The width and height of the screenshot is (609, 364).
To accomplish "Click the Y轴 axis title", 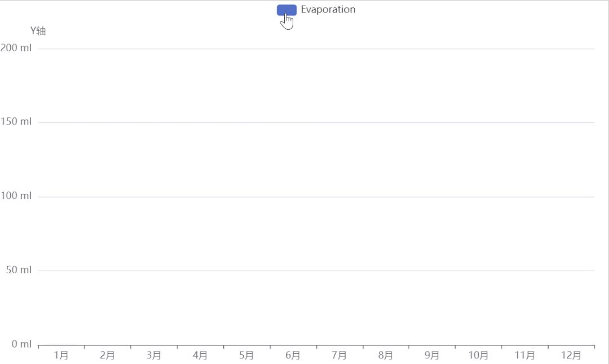I will coord(37,30).
